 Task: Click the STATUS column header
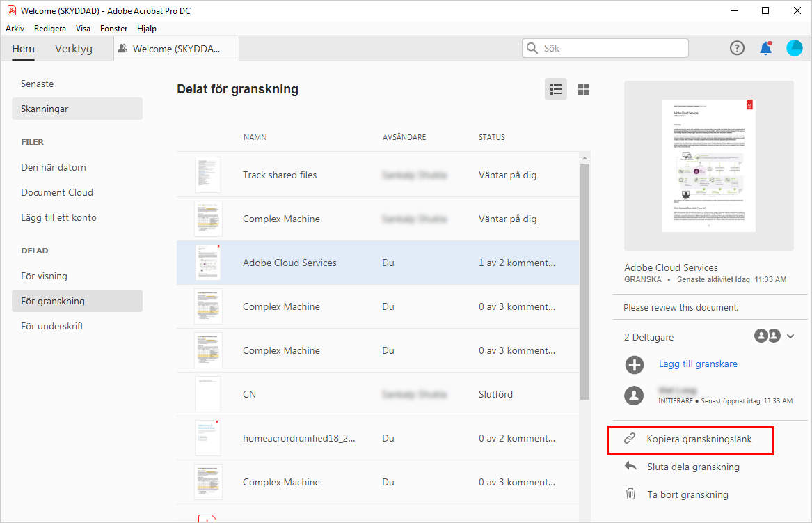click(491, 137)
